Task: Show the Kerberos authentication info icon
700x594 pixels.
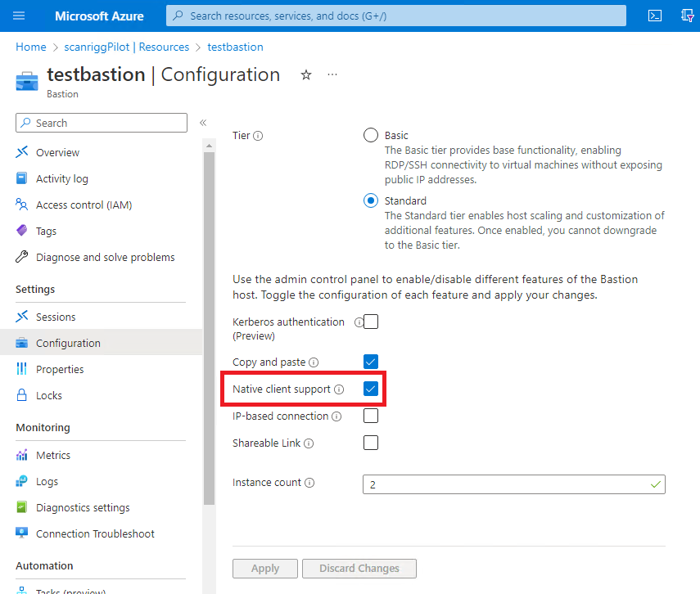Action: point(359,322)
